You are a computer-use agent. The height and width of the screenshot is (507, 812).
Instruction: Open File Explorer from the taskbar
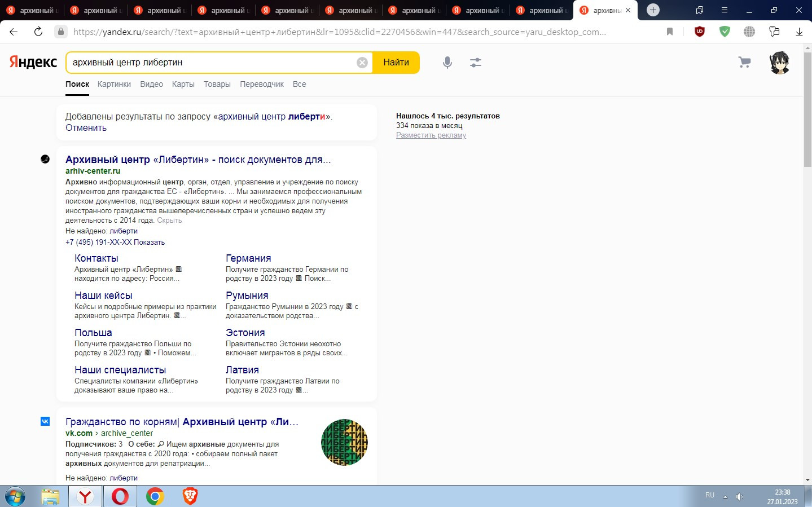(x=50, y=496)
